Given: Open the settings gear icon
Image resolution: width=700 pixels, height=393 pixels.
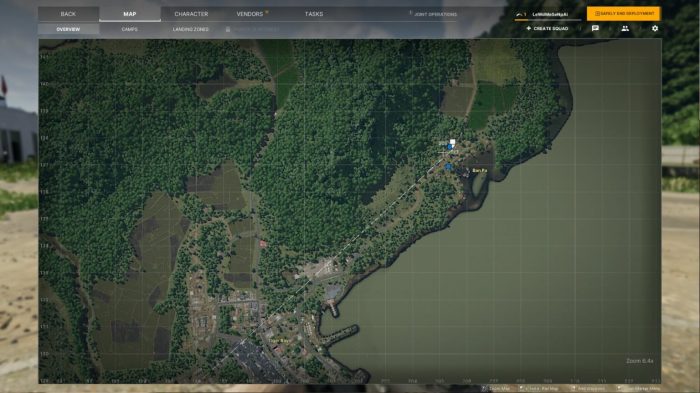Looking at the screenshot, I should (x=655, y=28).
